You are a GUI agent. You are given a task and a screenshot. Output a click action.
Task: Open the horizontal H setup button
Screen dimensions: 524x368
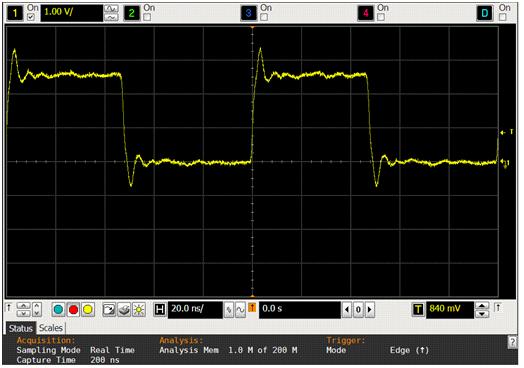(x=160, y=310)
